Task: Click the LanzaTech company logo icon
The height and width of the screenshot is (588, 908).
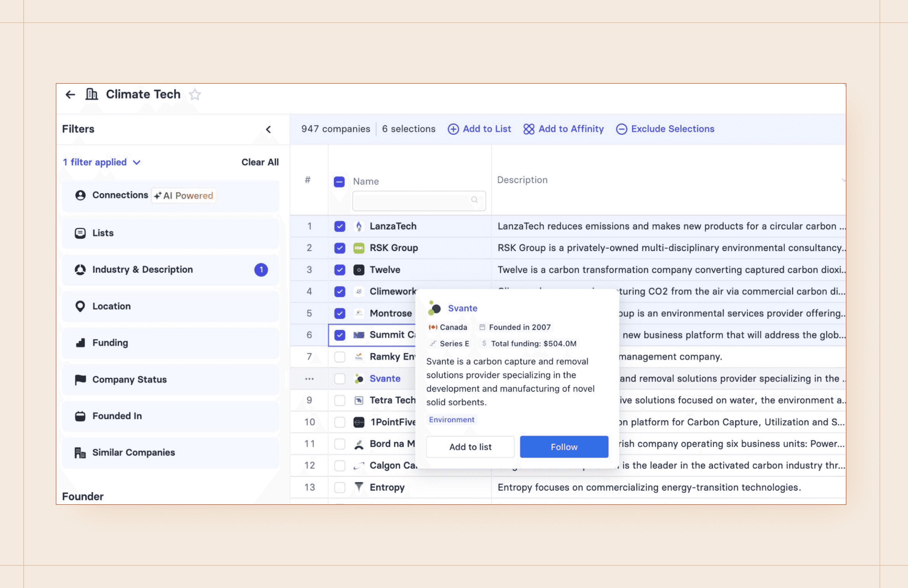Action: 359,227
